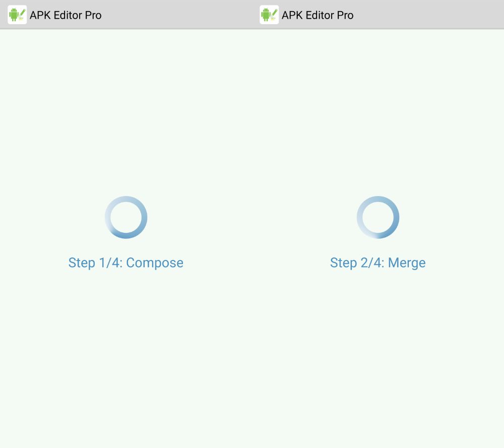Click the gray title bar of the Merge screen
The width and height of the screenshot is (504, 448).
tap(378, 15)
